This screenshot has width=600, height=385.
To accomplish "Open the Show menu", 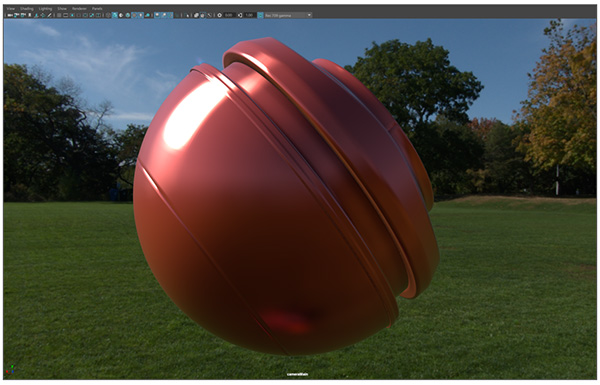I will coord(62,8).
